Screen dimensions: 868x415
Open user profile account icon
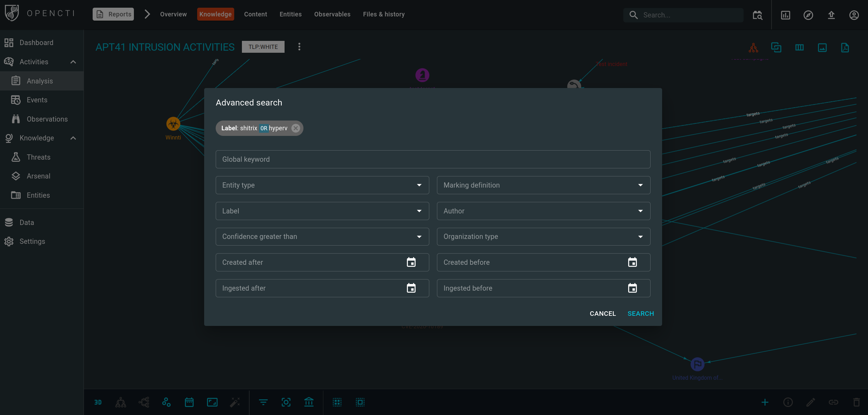(x=854, y=15)
